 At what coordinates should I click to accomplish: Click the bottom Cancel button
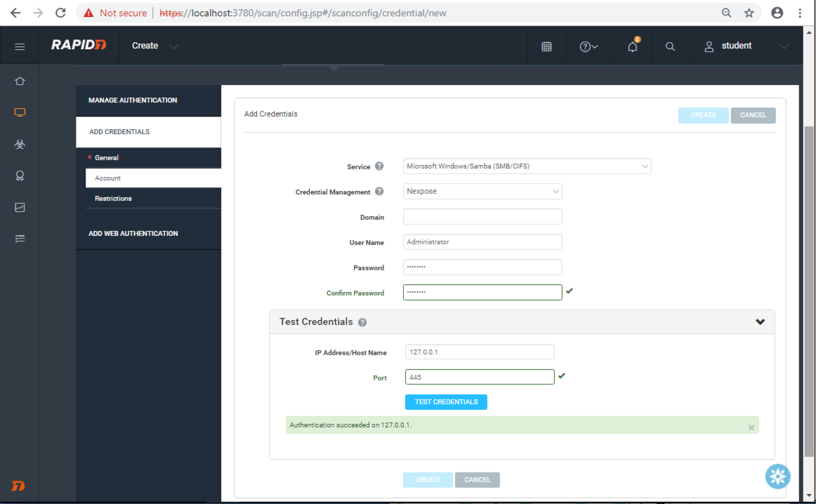(478, 479)
